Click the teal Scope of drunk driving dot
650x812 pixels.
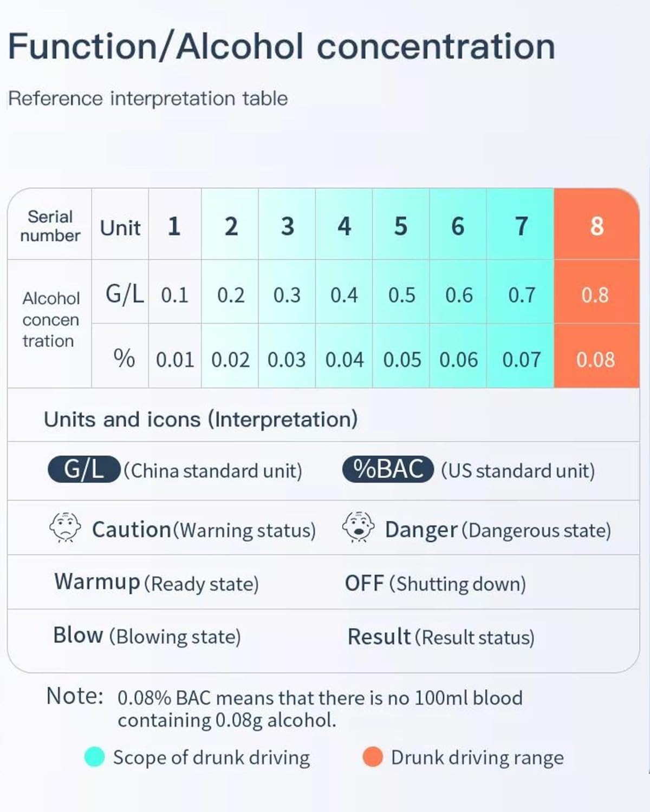click(x=94, y=757)
